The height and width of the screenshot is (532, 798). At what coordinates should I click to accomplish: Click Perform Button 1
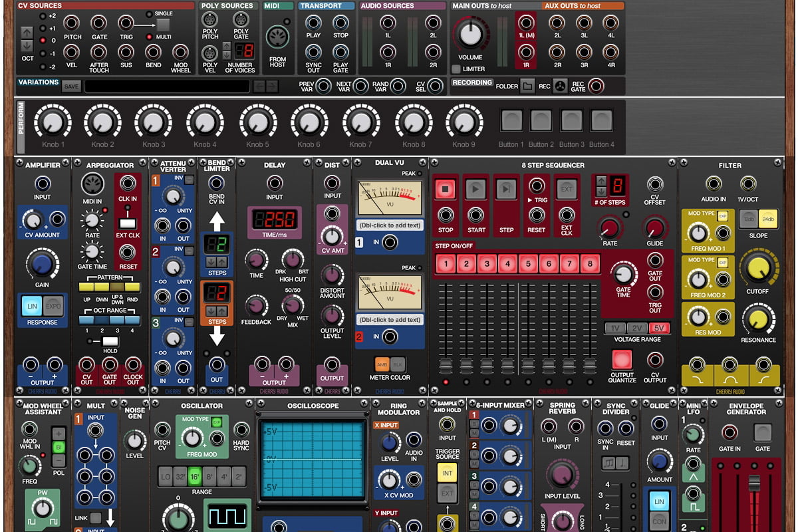(511, 120)
